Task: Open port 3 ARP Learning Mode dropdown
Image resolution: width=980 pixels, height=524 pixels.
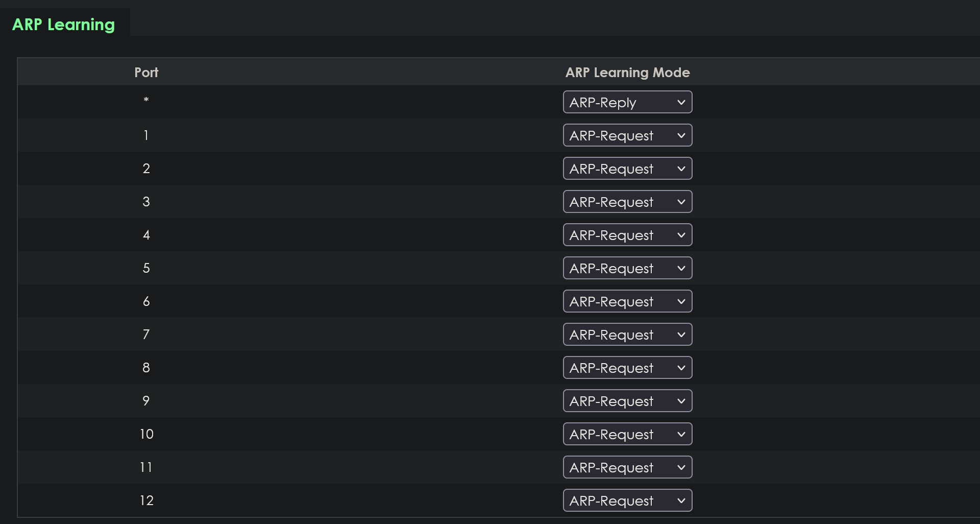Action: click(627, 202)
